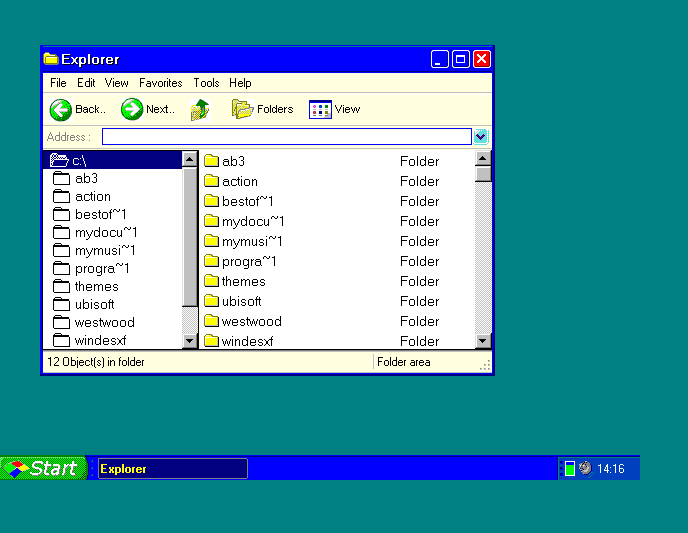Select westwood in the folder tree
The image size is (688, 533).
coord(93,322)
